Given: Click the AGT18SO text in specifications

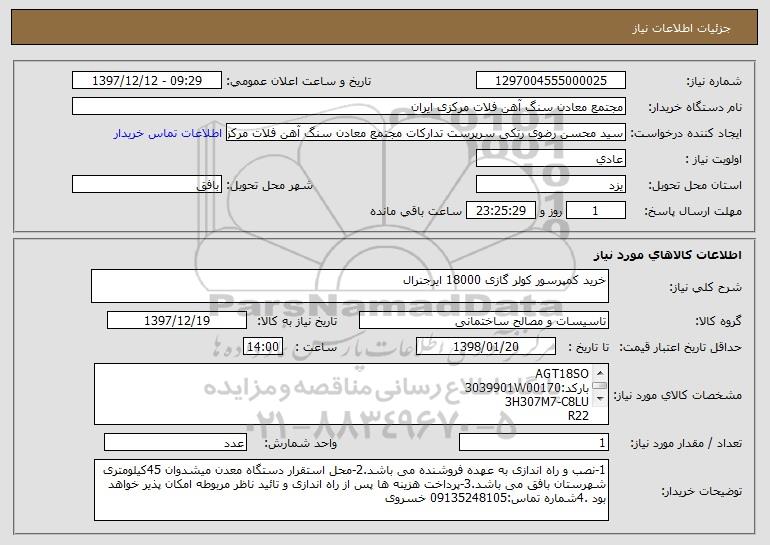Looking at the screenshot, I should 562,374.
